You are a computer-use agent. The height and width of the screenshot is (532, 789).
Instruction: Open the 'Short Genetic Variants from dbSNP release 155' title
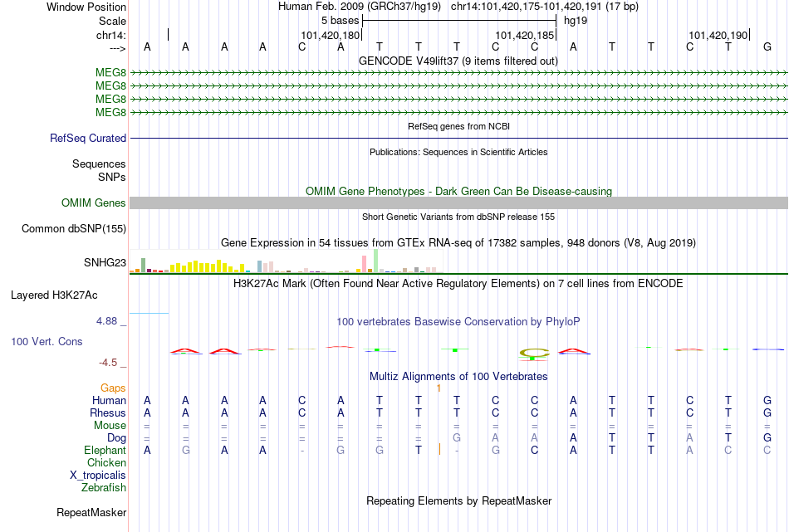(458, 217)
